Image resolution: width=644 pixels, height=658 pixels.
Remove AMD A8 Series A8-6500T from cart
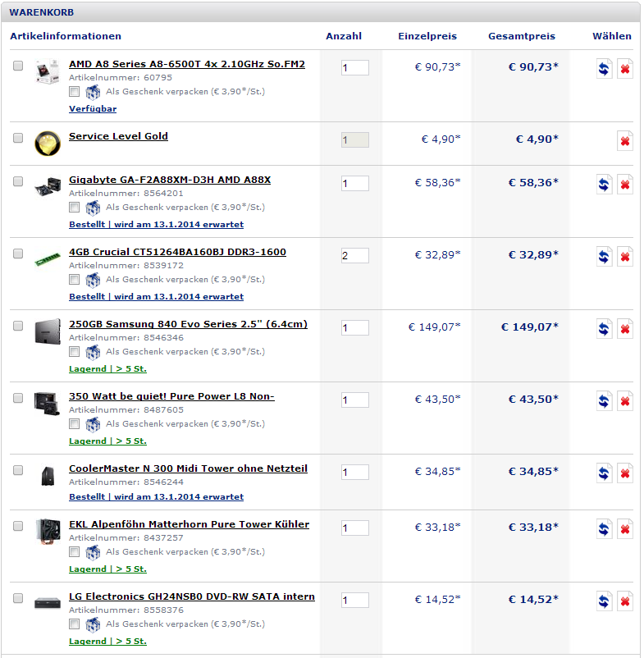(x=625, y=68)
